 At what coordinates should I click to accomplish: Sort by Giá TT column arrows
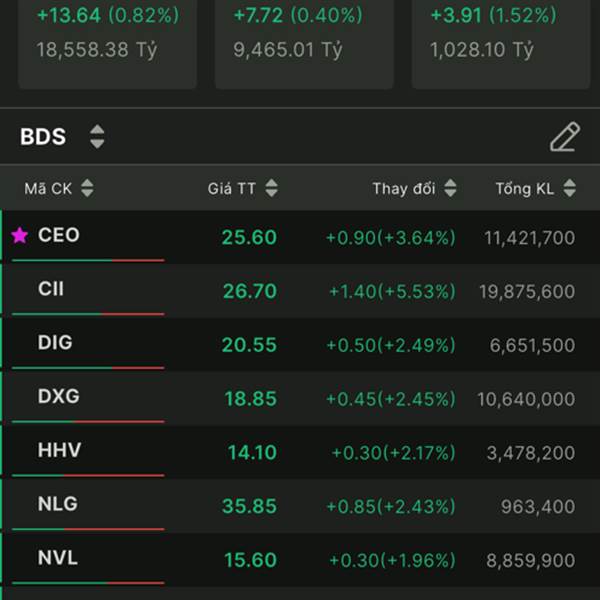[272, 188]
